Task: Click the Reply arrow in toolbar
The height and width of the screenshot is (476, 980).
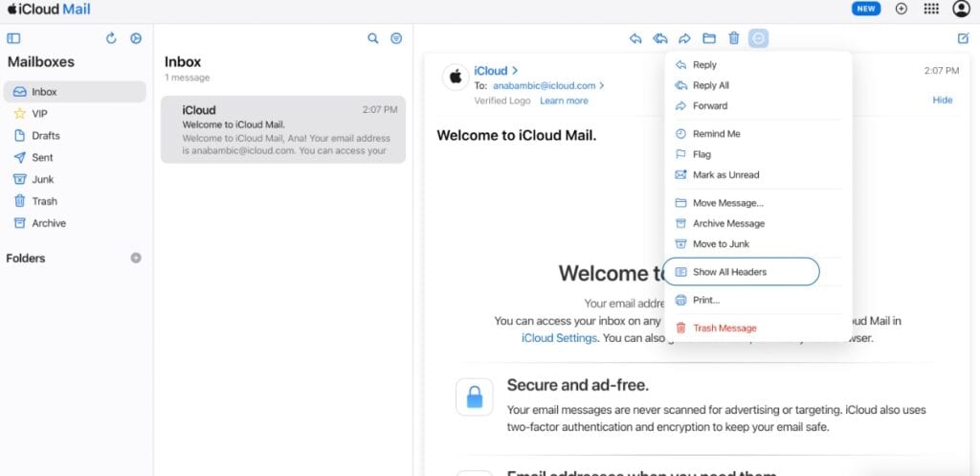Action: (x=635, y=38)
